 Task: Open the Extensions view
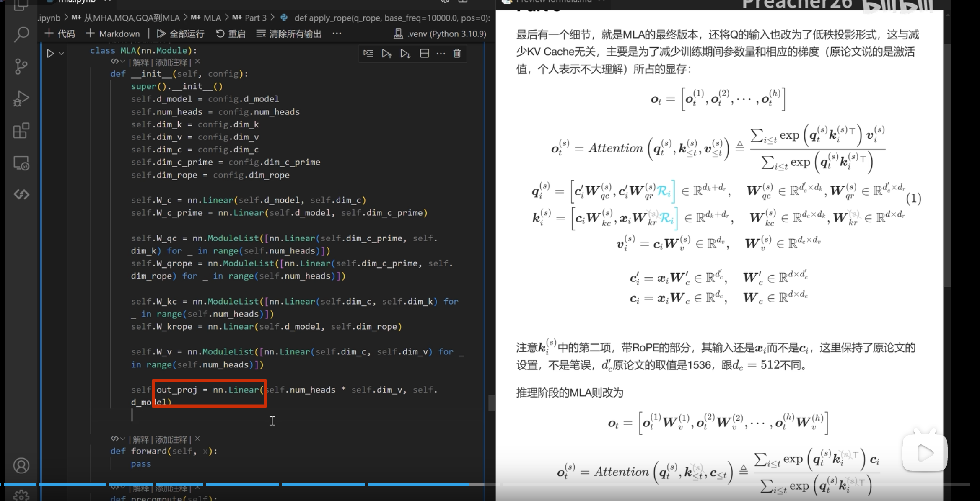[21, 131]
